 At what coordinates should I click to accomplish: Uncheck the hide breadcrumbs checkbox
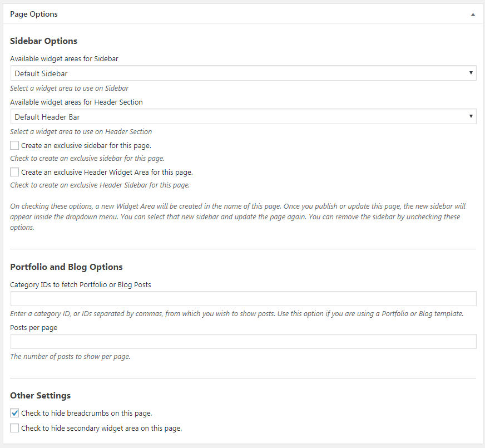point(14,413)
